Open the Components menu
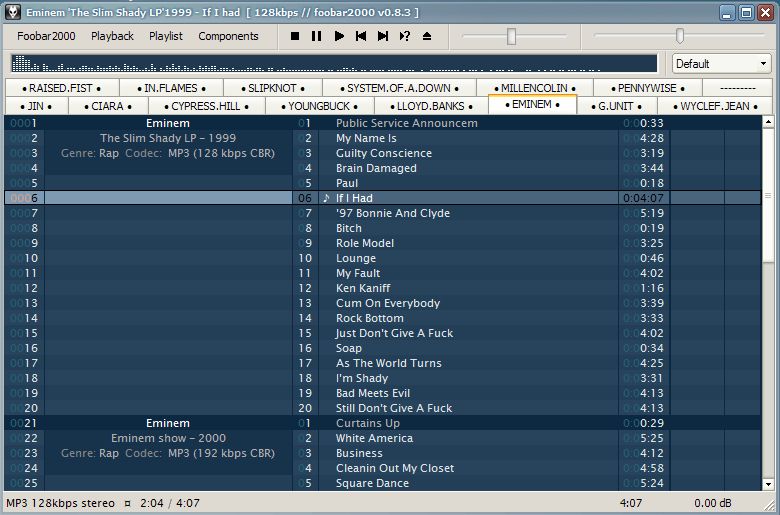Viewport: 780px width, 515px height. click(x=228, y=36)
